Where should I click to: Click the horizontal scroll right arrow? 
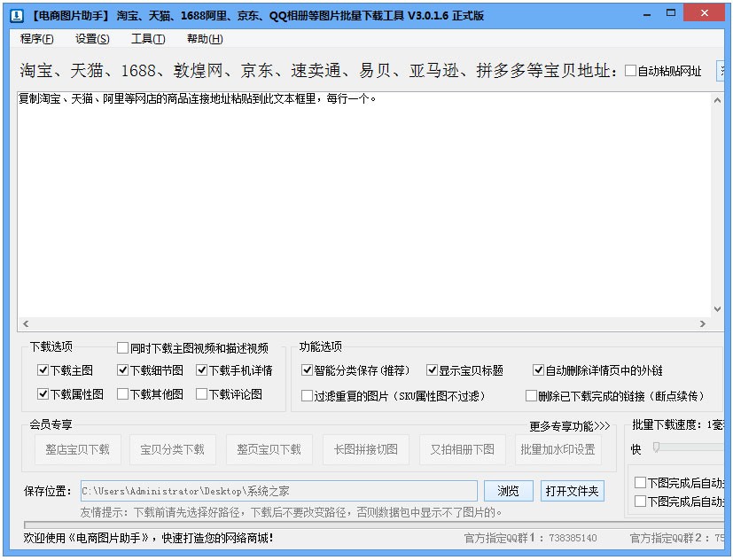click(703, 323)
